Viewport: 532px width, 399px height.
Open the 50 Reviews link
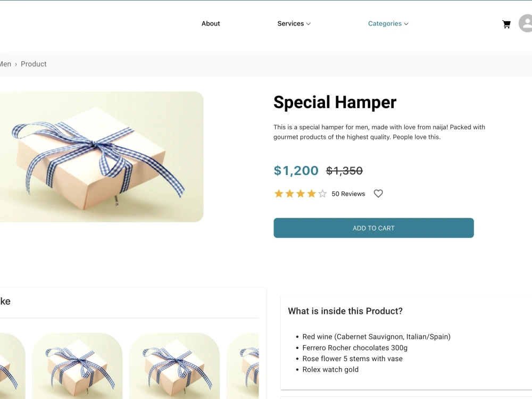(x=348, y=194)
